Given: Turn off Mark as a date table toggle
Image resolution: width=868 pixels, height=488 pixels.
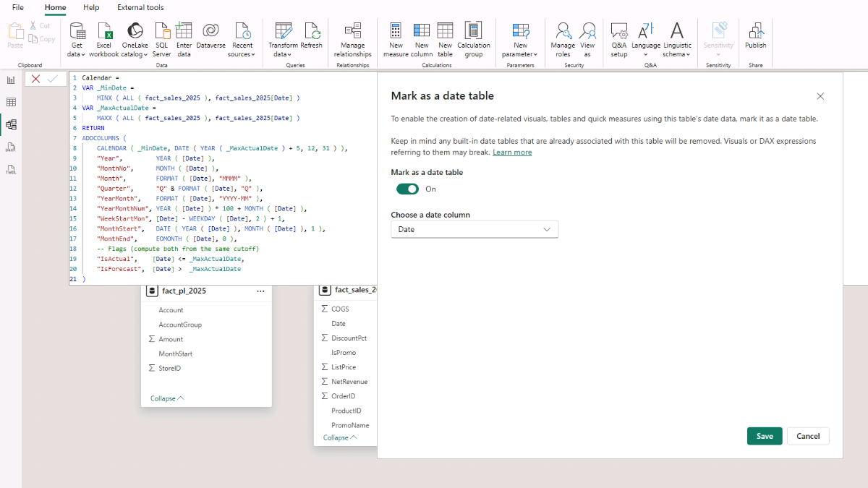Looking at the screenshot, I should (407, 189).
